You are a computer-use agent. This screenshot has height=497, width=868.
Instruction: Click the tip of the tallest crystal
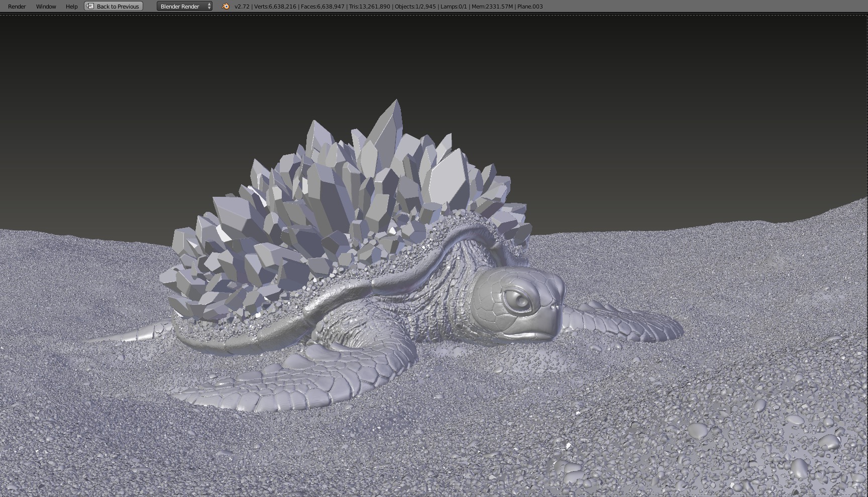(x=396, y=101)
